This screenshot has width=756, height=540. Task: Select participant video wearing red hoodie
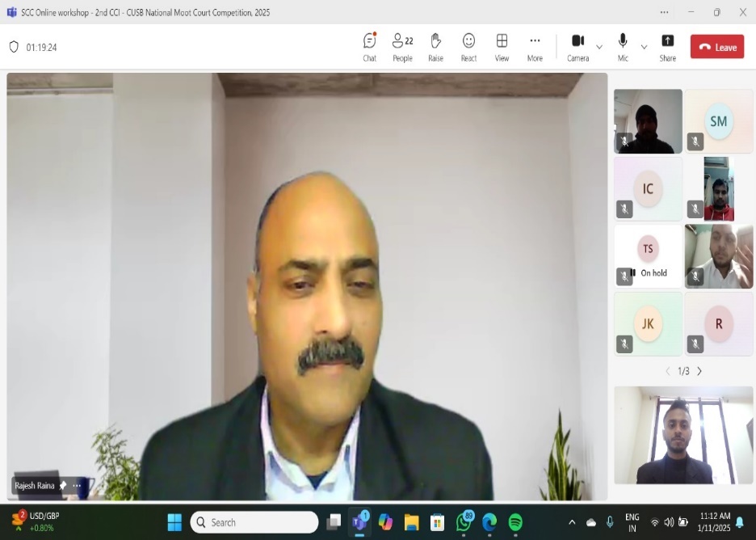point(718,188)
